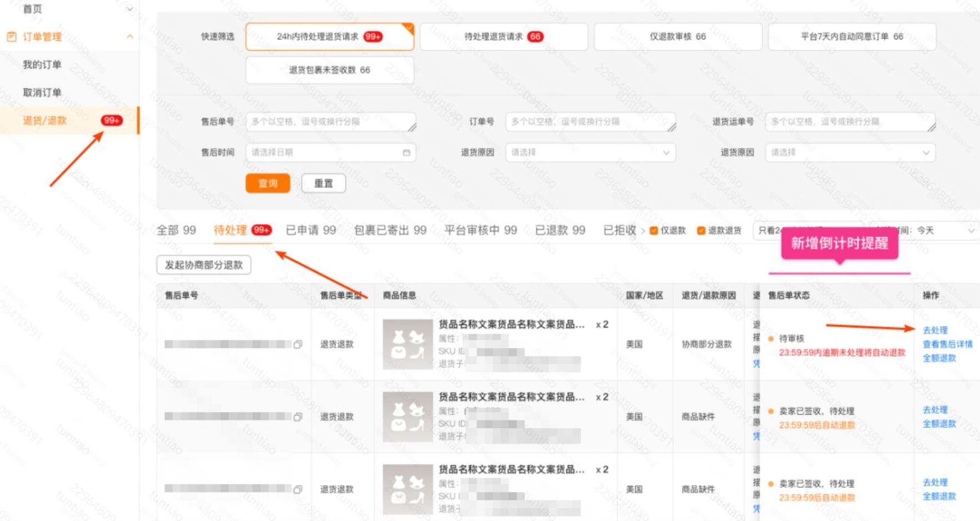Click the orange 查询 search button

tap(268, 183)
